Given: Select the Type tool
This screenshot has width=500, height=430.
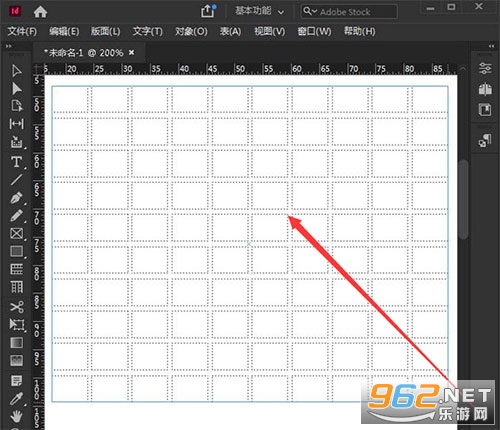Looking at the screenshot, I should [16, 162].
